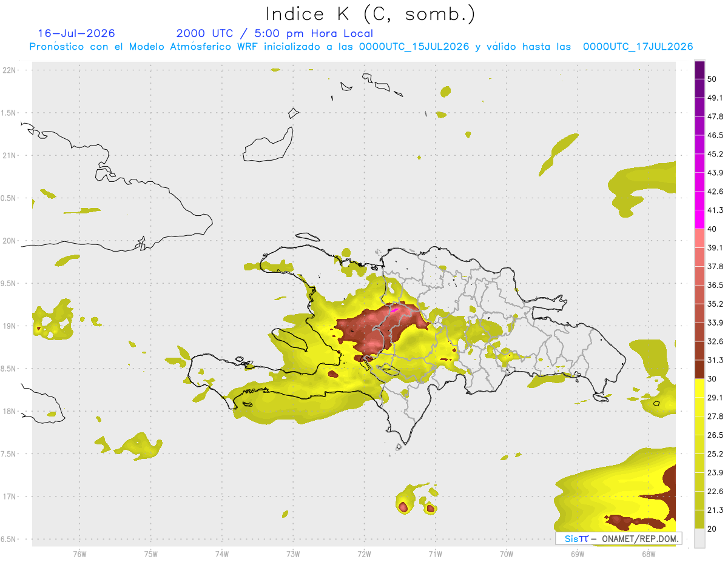This screenshot has height=562, width=728.
Task: Click the 21N latitude label
Action: coord(10,156)
